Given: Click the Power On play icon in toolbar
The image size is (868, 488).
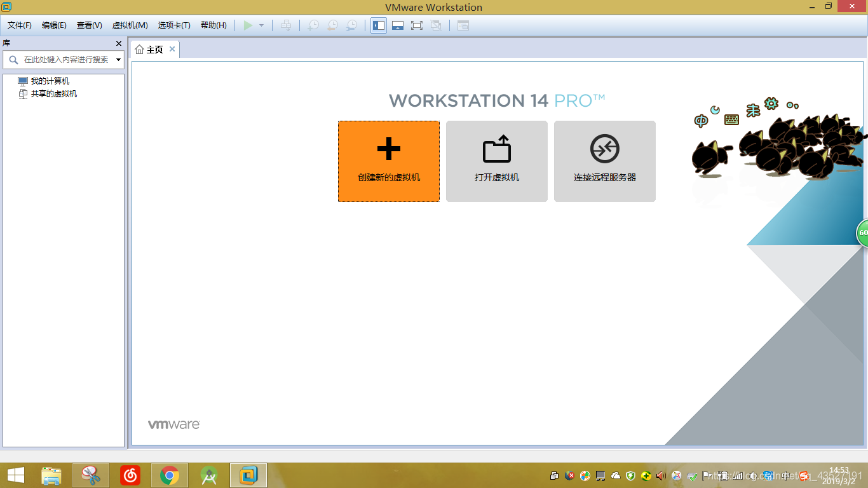Looking at the screenshot, I should [x=248, y=25].
